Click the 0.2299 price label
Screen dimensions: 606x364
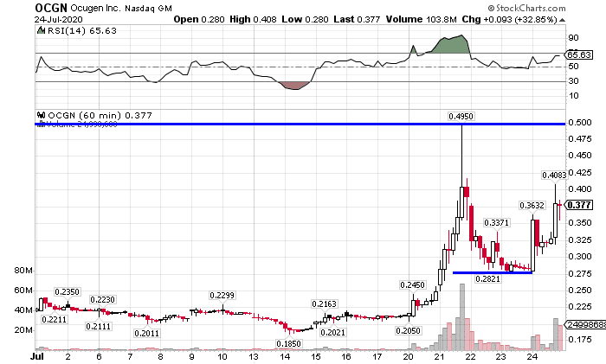pos(222,296)
